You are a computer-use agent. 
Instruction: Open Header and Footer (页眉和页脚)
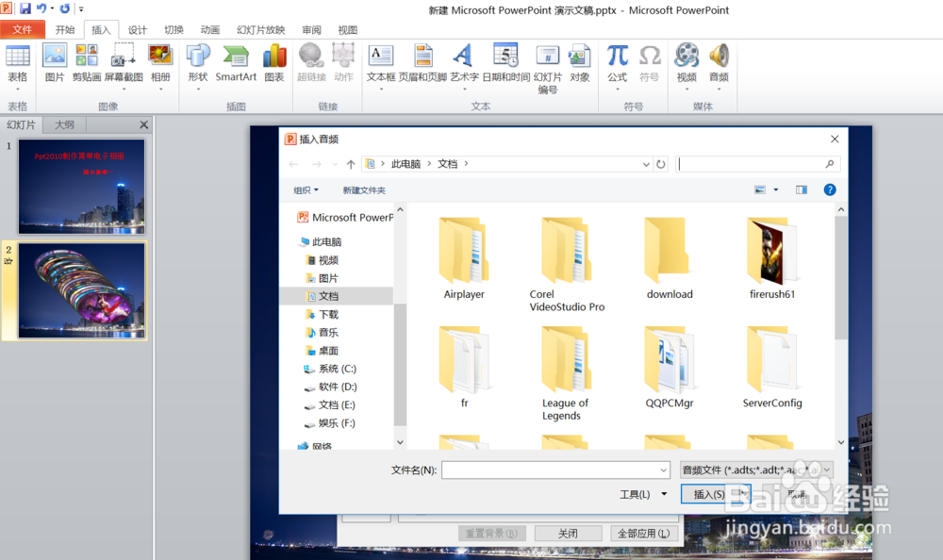422,64
